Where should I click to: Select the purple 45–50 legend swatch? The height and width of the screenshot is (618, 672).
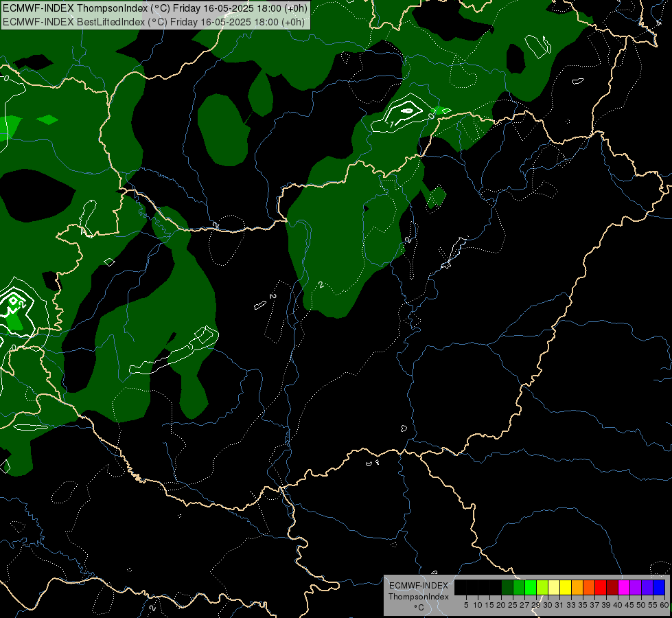tap(636, 587)
